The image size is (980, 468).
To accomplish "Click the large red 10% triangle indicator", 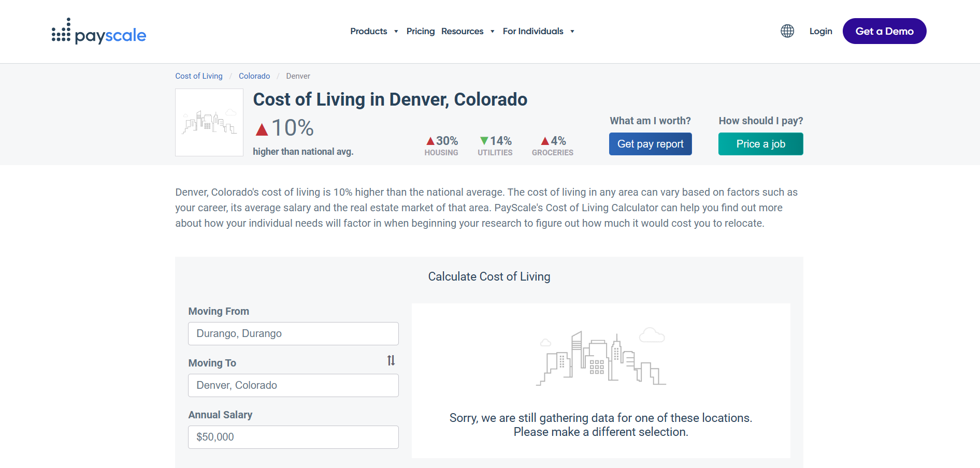I will (262, 129).
